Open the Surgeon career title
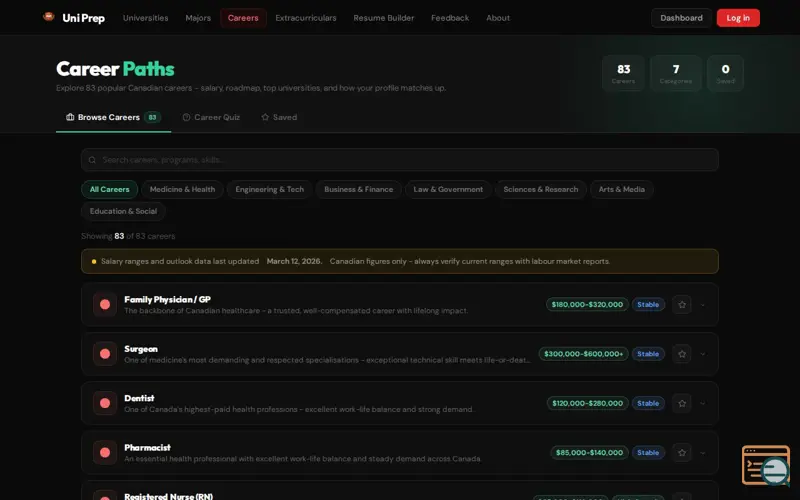 (141, 349)
